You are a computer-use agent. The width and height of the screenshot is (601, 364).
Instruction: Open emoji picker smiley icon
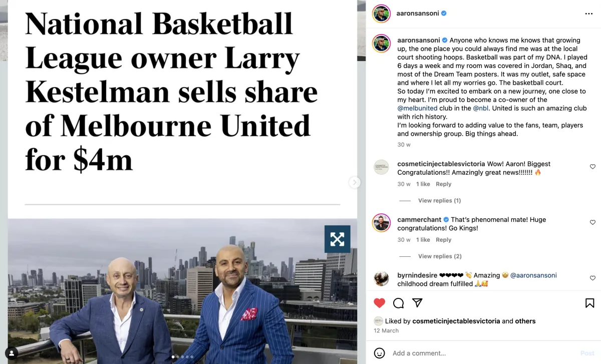[380, 353]
